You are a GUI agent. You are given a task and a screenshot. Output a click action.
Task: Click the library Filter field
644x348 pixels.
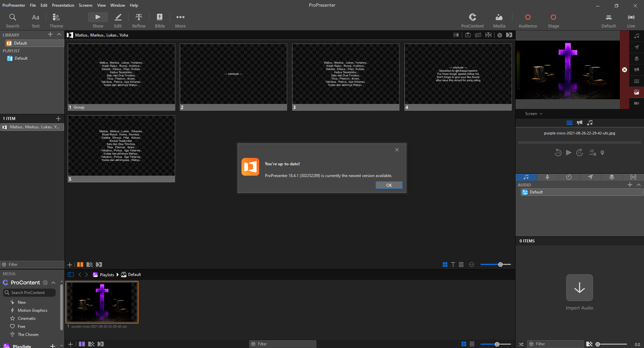tap(32, 265)
